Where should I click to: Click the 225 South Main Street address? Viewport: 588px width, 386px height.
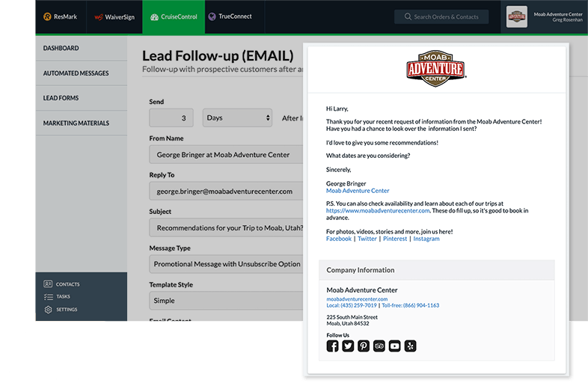[352, 317]
